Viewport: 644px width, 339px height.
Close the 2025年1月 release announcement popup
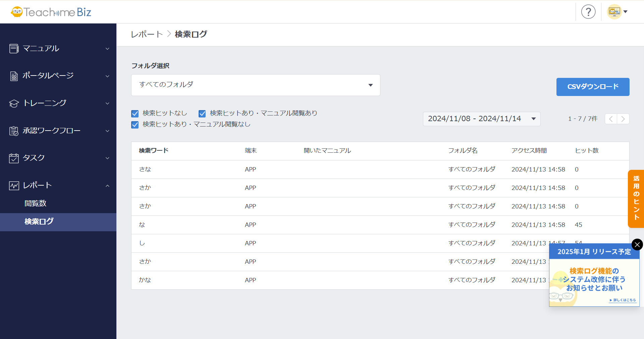click(x=637, y=244)
